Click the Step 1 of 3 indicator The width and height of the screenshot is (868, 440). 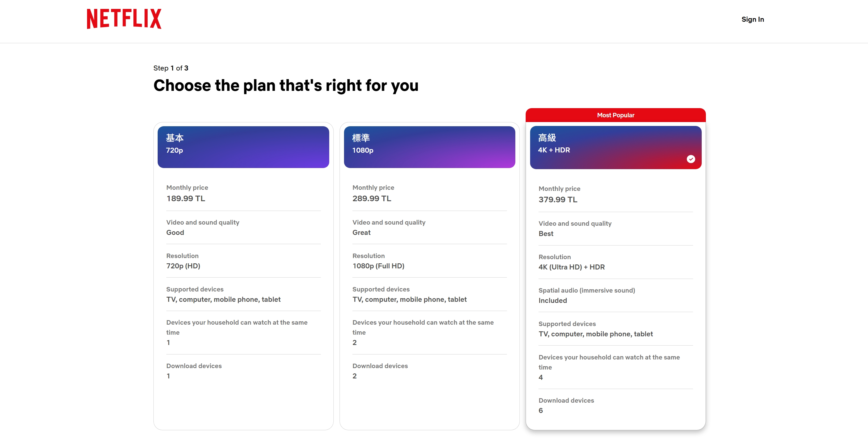(170, 68)
